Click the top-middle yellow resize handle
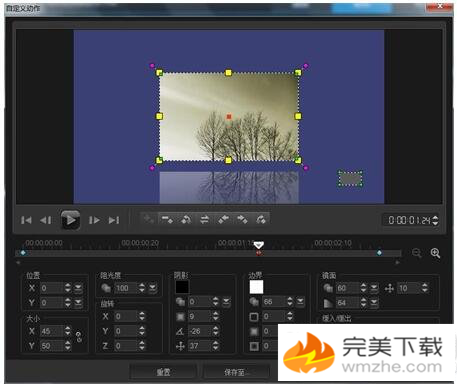Viewport: 457px width, 386px height. (x=228, y=73)
